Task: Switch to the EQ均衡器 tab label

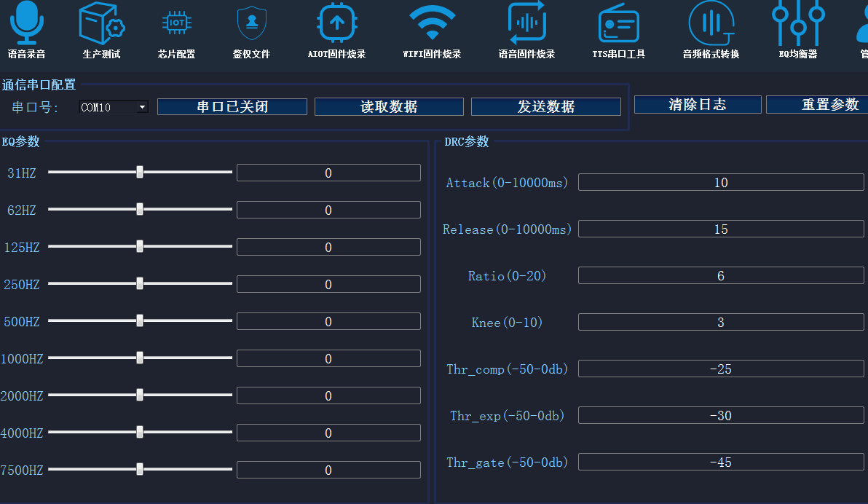Action: (798, 54)
